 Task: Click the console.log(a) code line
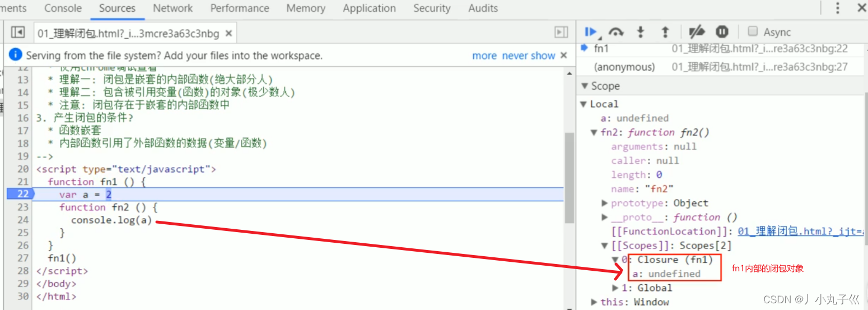(x=111, y=220)
